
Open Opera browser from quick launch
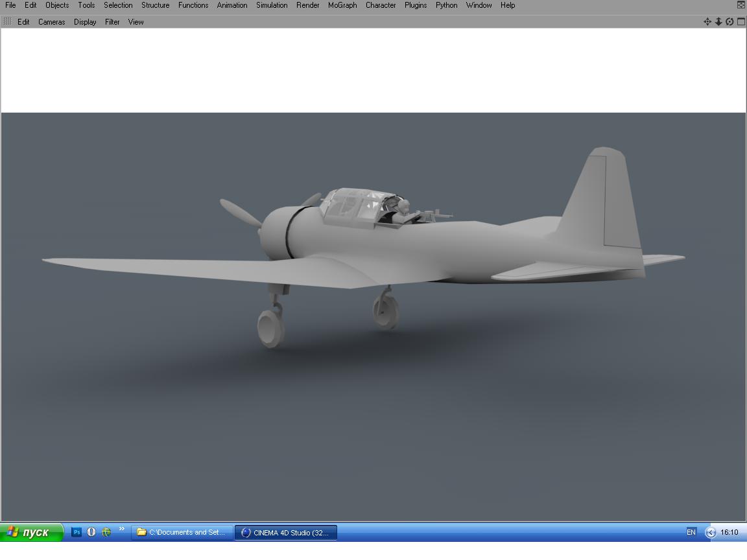[91, 532]
